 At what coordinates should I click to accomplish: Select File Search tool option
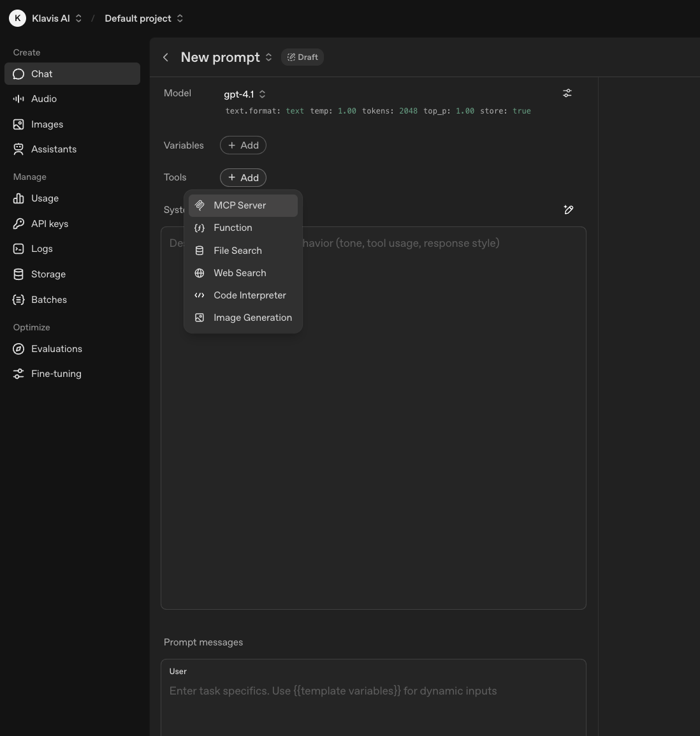243,251
